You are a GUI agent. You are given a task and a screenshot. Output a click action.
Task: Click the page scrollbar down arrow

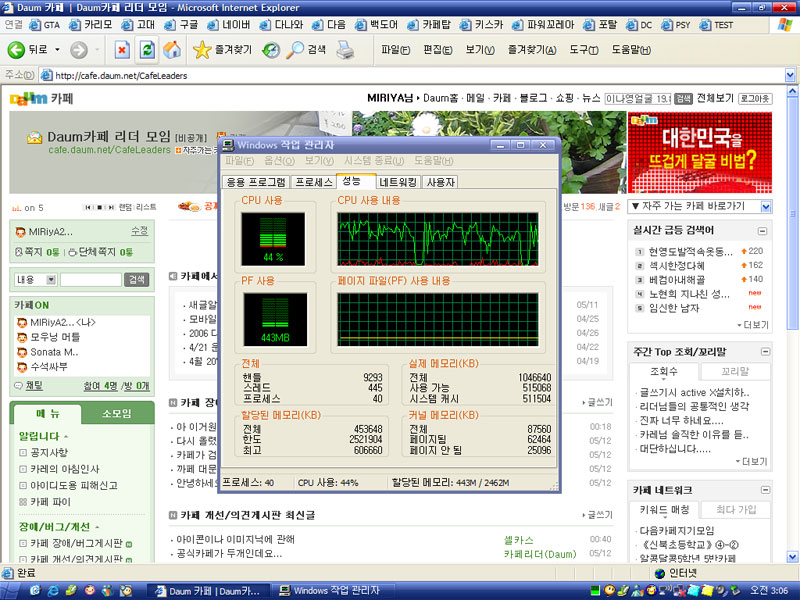coord(792,556)
